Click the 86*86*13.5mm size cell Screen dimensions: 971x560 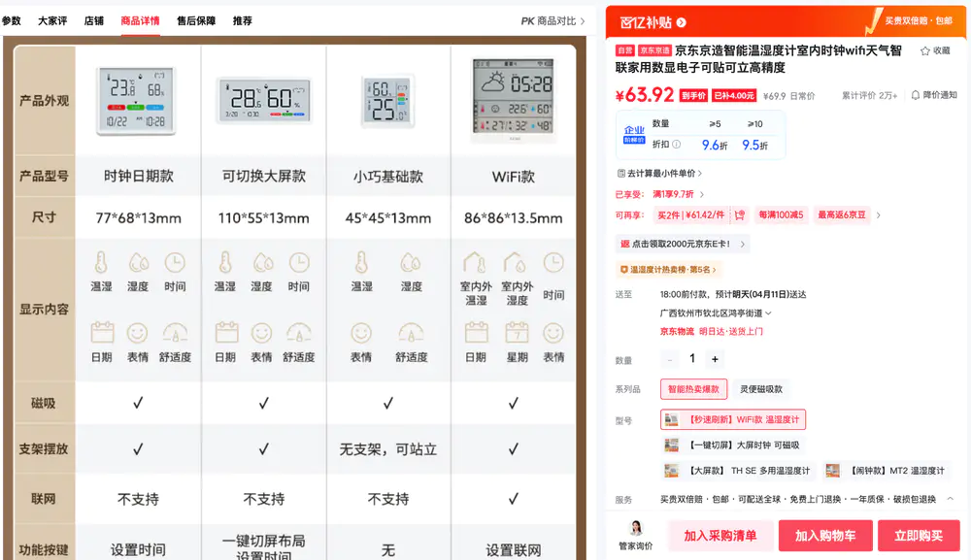coord(514,217)
